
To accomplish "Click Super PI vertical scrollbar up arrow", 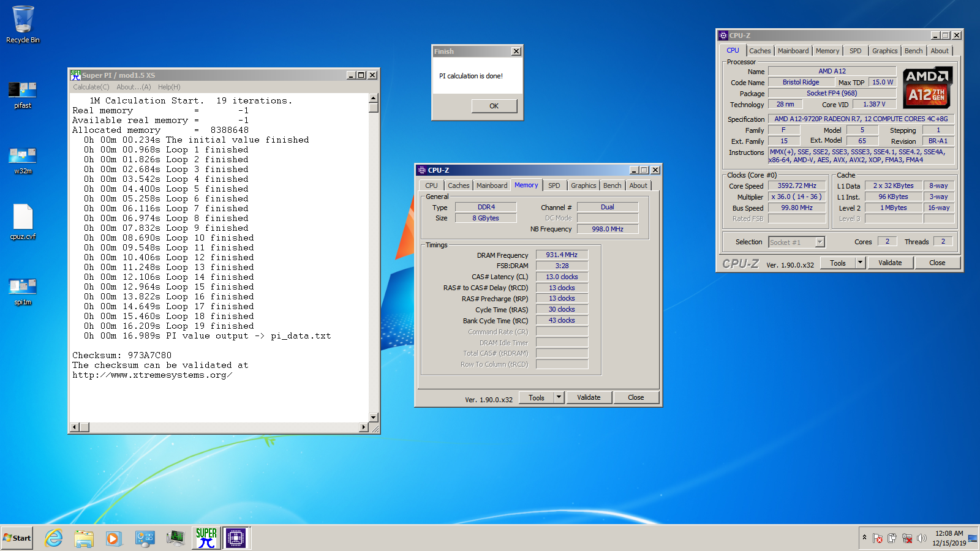I will pos(374,98).
